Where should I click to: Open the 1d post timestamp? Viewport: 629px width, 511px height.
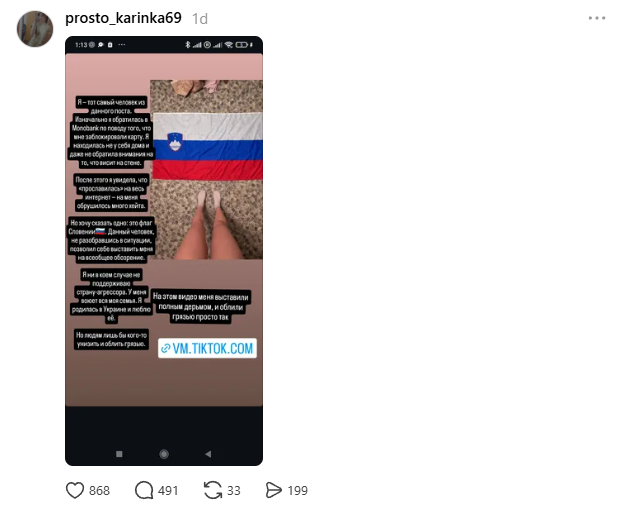(x=200, y=19)
